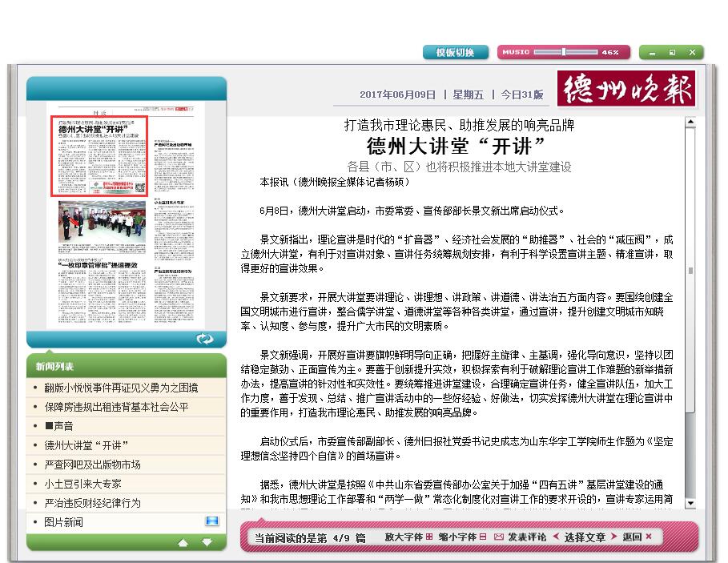
Task: Open the 小土豆引来大专家 article
Action: 82,484
